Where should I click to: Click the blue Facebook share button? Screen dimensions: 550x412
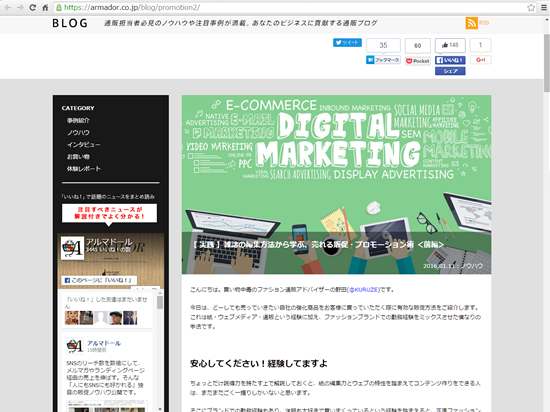[x=450, y=71]
